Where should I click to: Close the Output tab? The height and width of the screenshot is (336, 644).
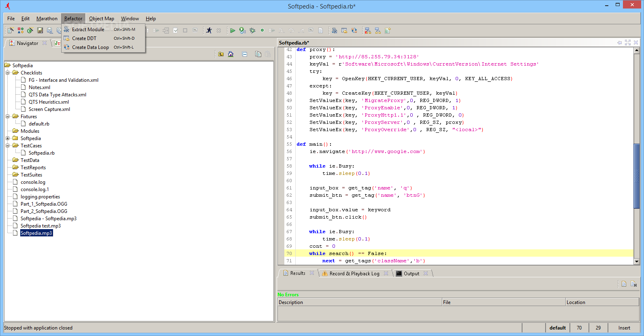point(426,273)
